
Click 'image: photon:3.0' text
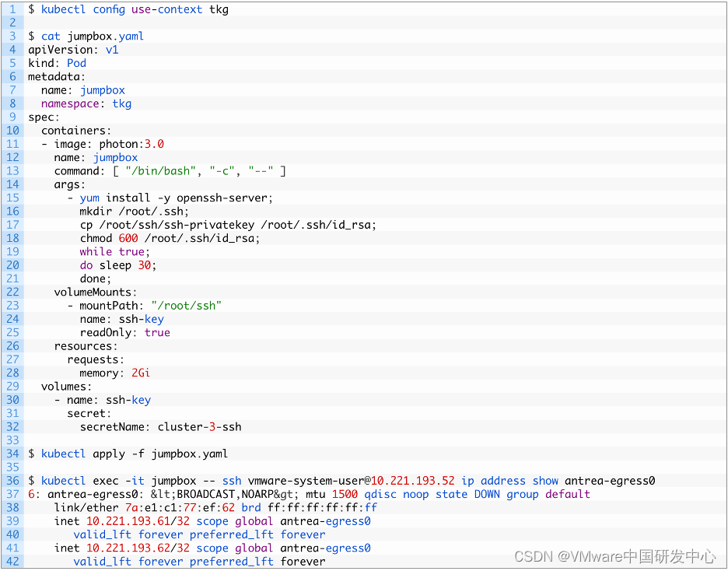coord(109,144)
